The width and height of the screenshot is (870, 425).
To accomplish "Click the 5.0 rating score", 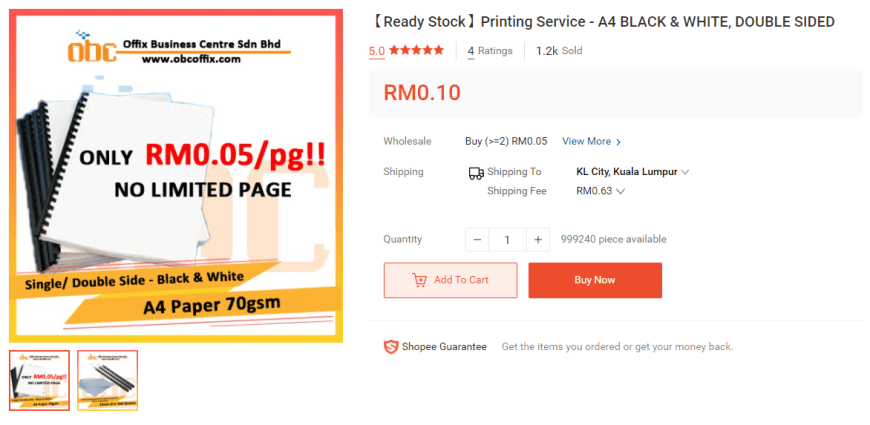I will (x=377, y=51).
